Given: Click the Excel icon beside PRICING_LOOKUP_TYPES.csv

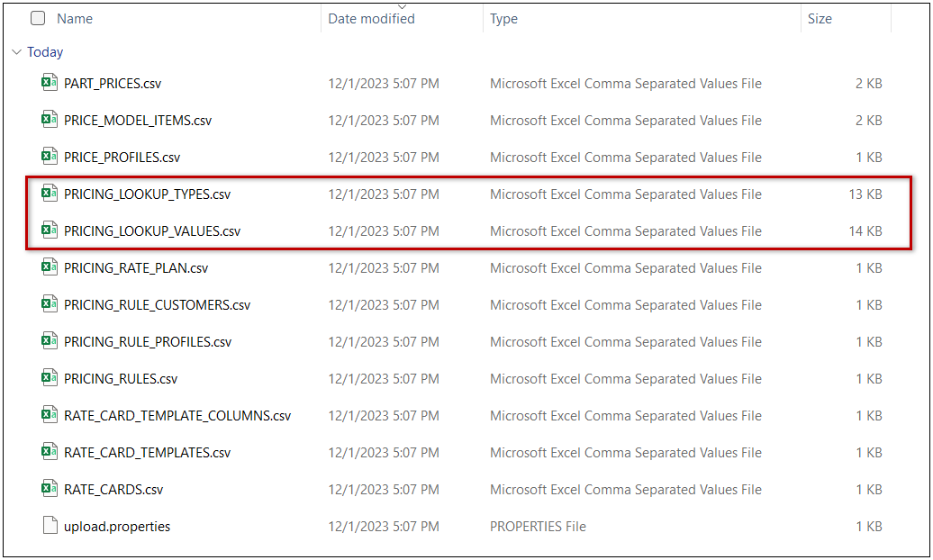Looking at the screenshot, I should coord(50,194).
